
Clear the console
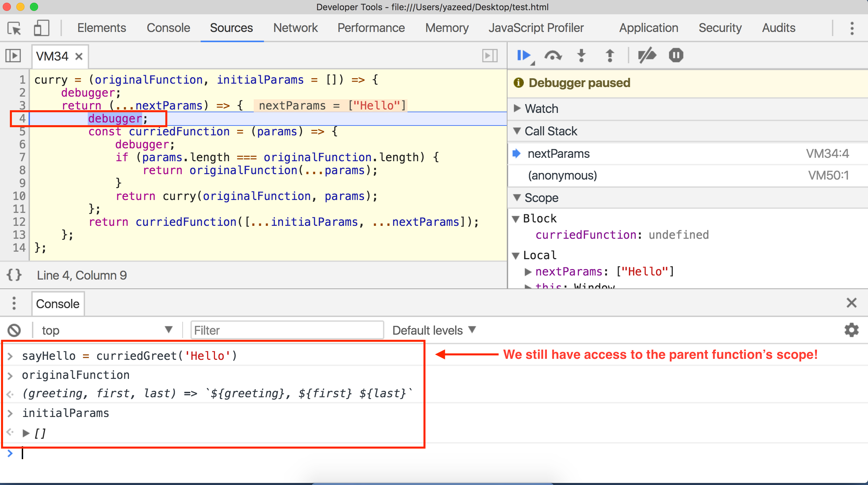tap(14, 330)
